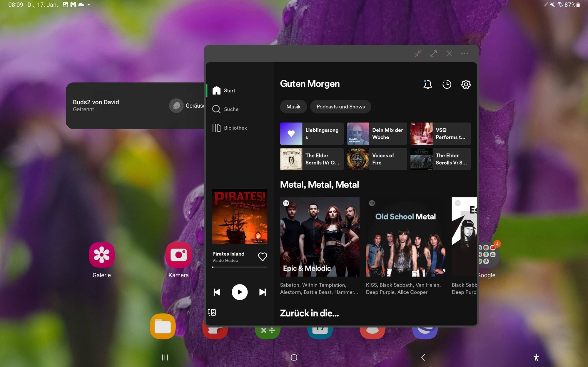Open Suche in Spotify sidebar
The height and width of the screenshot is (367, 588).
pos(225,109)
